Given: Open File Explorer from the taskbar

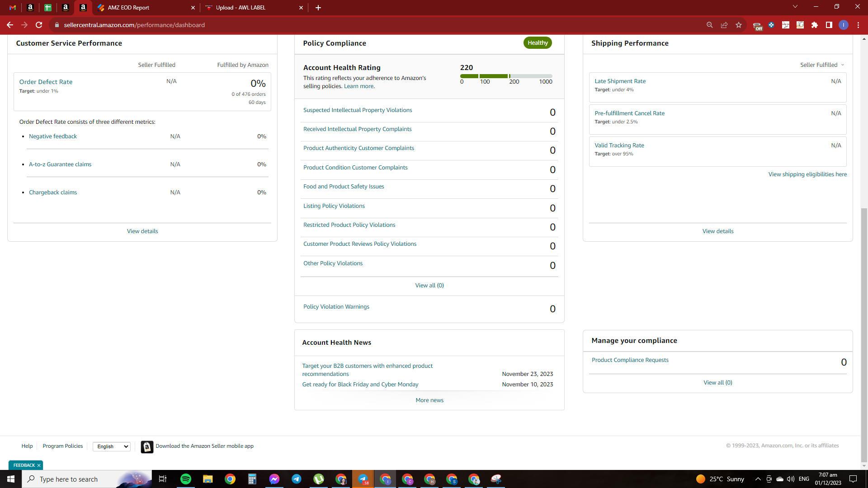Looking at the screenshot, I should [x=208, y=479].
